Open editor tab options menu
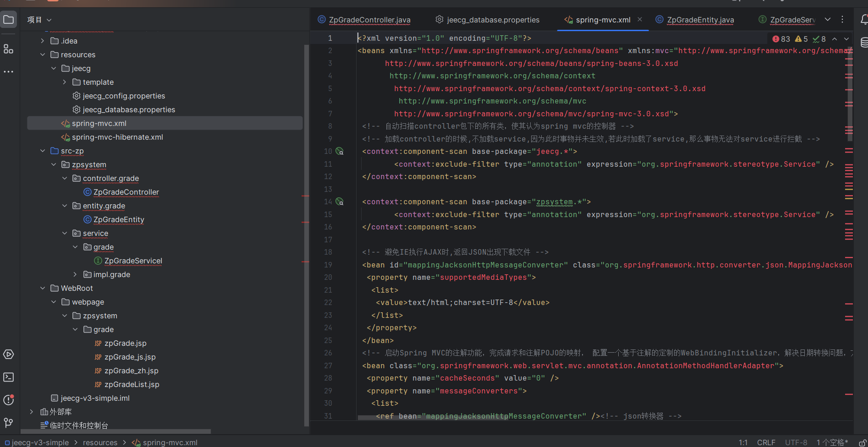This screenshot has width=868, height=447. click(842, 19)
